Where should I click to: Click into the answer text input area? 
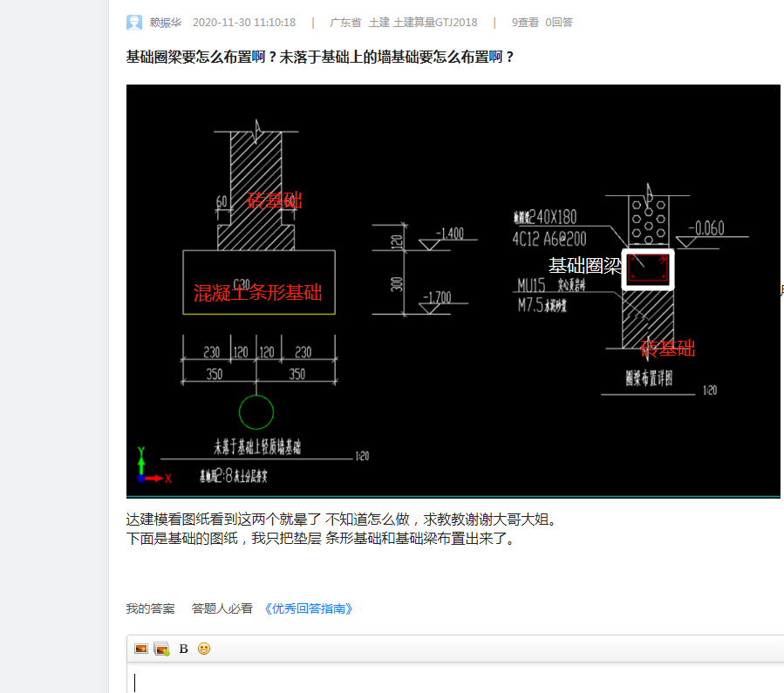tap(455, 678)
